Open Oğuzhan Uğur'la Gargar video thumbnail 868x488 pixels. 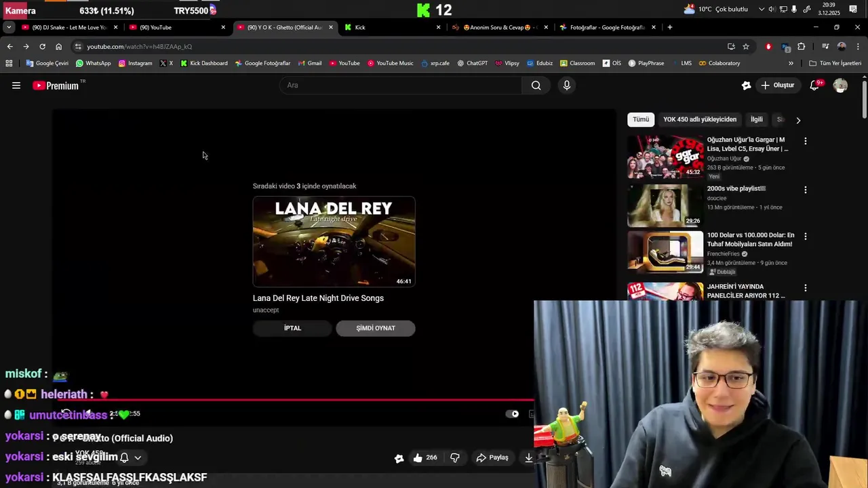[x=665, y=157]
